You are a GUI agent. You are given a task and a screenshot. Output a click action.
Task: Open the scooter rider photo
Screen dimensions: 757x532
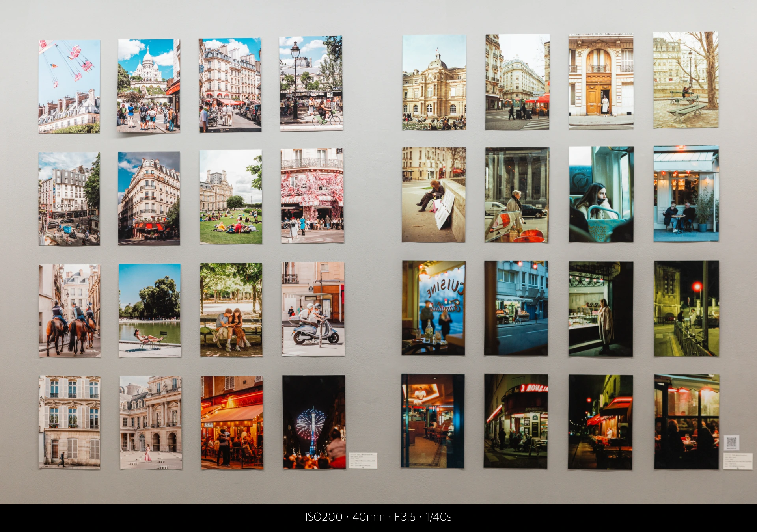[313, 309]
